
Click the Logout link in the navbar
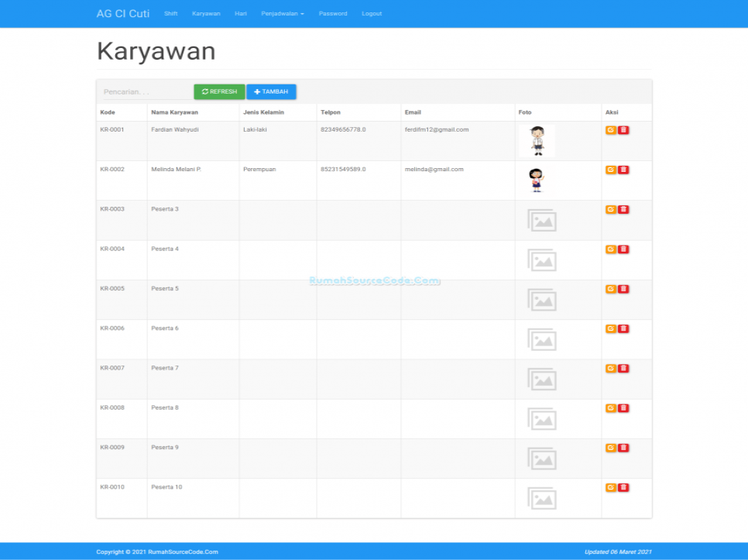(371, 13)
